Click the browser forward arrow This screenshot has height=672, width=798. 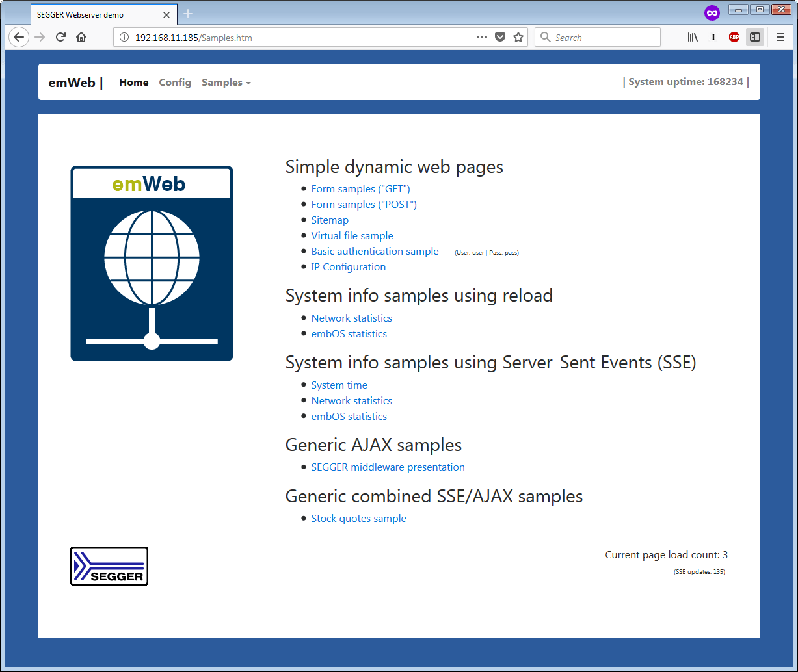pyautogui.click(x=40, y=37)
